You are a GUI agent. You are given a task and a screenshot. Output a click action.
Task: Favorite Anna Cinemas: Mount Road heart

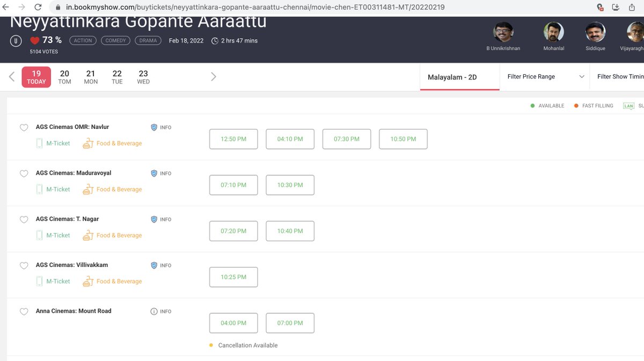[24, 312]
